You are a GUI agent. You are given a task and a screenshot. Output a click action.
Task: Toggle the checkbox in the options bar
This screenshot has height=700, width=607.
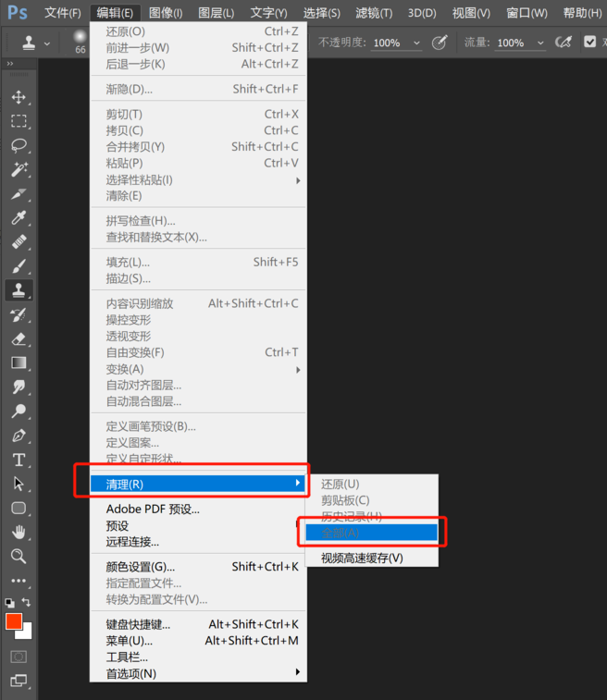[x=589, y=43]
